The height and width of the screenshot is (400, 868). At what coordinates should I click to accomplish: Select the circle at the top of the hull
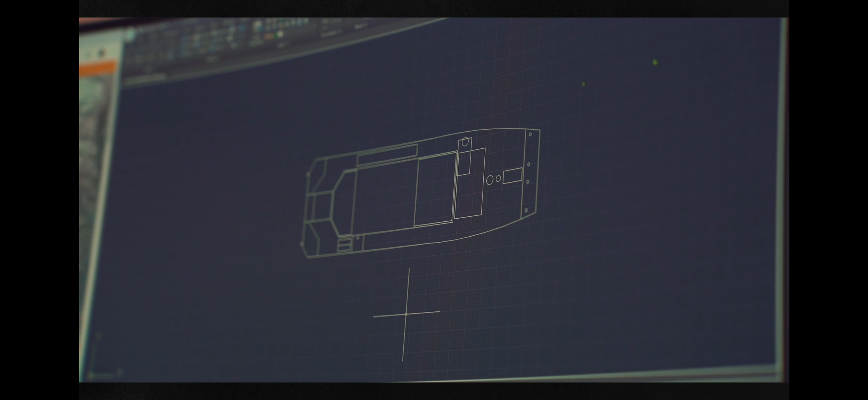click(465, 142)
